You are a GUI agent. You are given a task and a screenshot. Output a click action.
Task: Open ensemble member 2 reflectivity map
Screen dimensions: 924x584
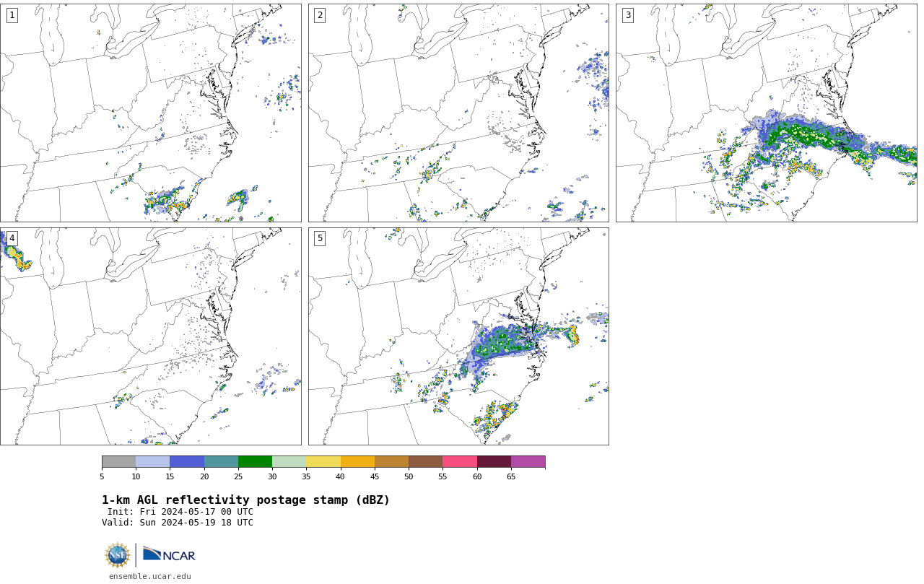458,113
